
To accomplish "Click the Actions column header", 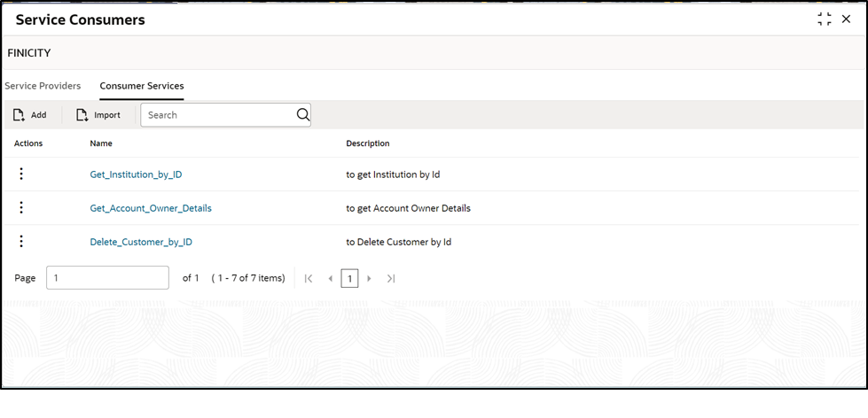I will click(28, 143).
